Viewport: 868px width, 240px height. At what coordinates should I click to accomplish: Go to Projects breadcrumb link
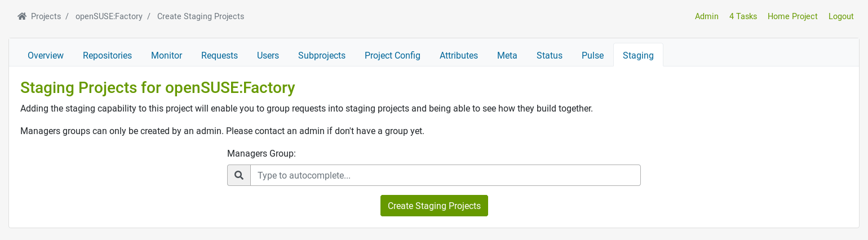(46, 16)
